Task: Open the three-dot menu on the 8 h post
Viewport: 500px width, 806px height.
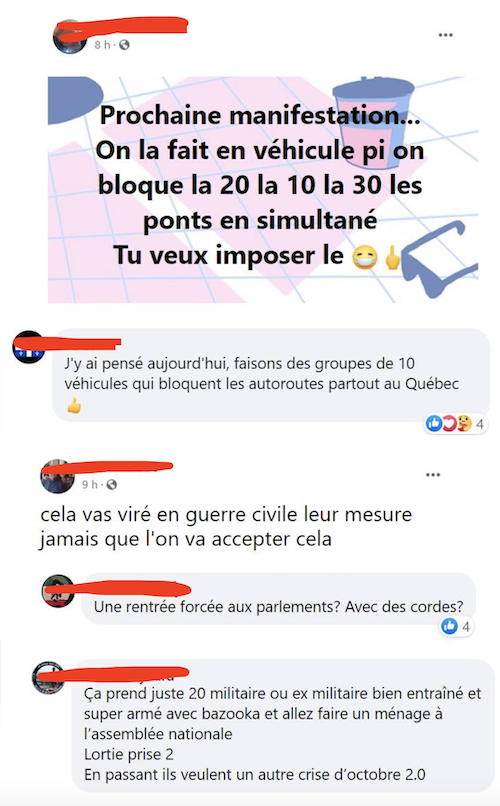Action: point(445,35)
